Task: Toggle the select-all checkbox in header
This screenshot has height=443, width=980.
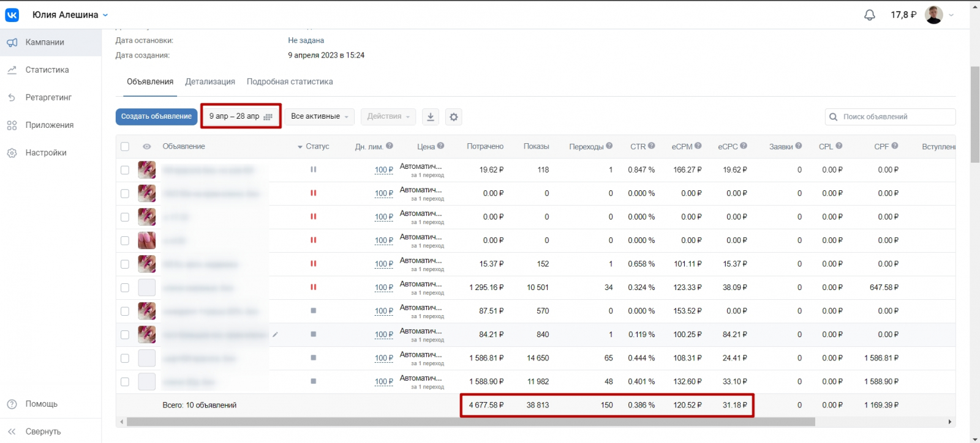Action: pos(125,147)
